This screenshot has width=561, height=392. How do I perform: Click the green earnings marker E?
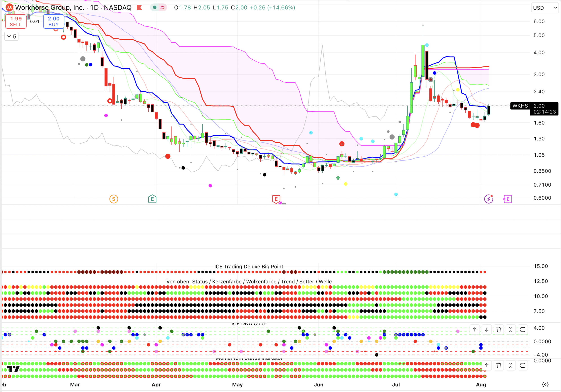tap(152, 199)
